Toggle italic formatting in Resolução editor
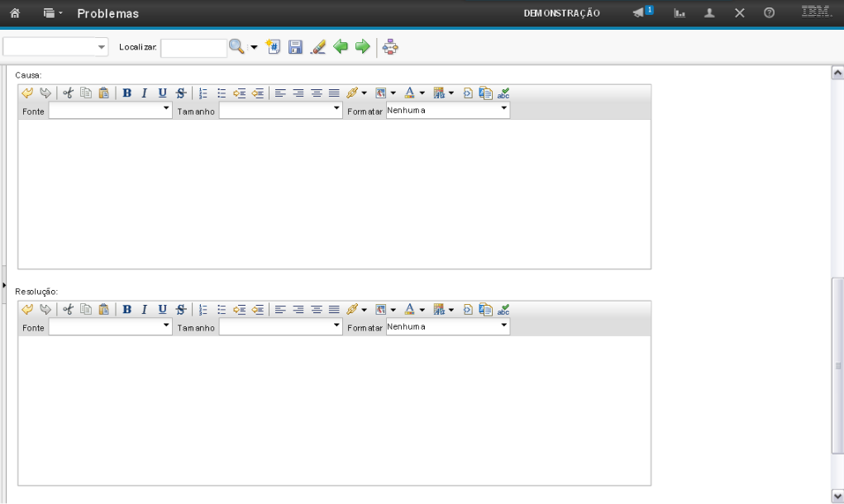Image resolution: width=844 pixels, height=504 pixels. coord(144,310)
